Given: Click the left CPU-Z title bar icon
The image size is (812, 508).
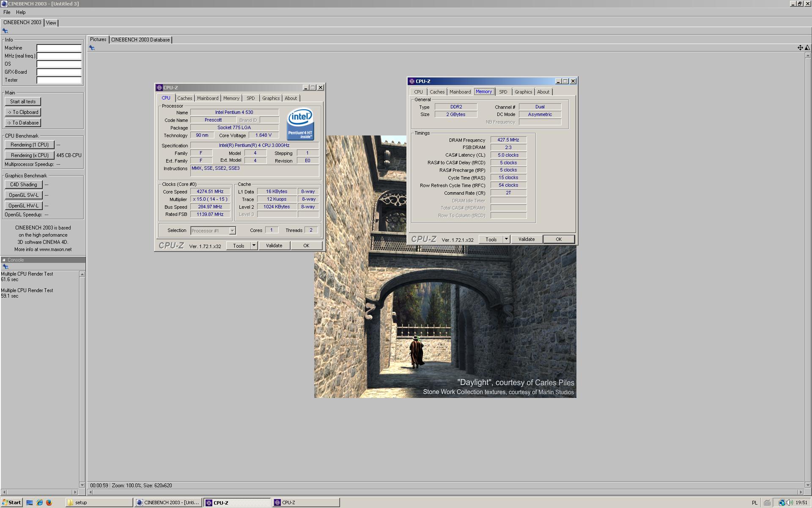Looking at the screenshot, I should 159,88.
